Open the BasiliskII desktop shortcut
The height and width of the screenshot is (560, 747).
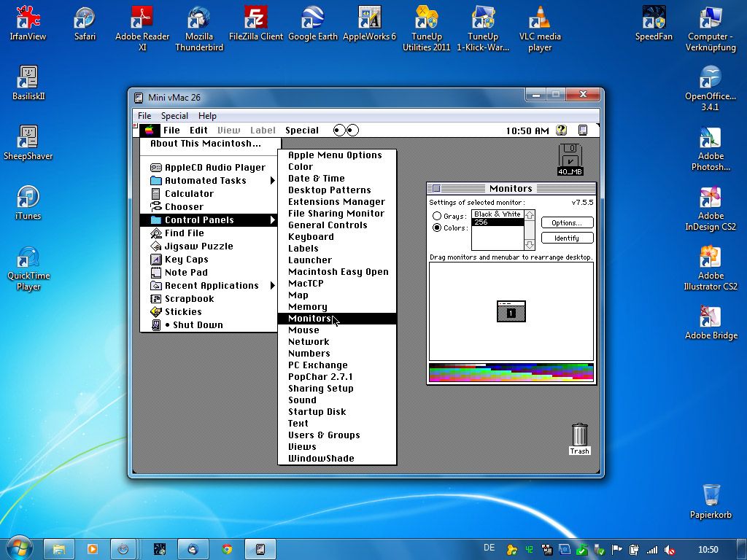28,83
